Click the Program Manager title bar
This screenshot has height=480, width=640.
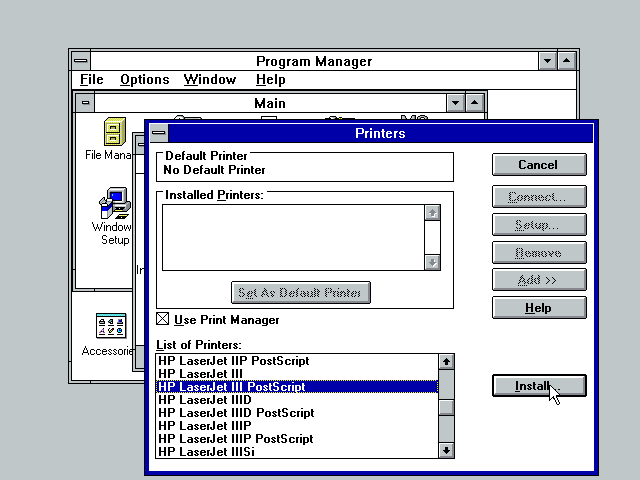click(x=314, y=61)
